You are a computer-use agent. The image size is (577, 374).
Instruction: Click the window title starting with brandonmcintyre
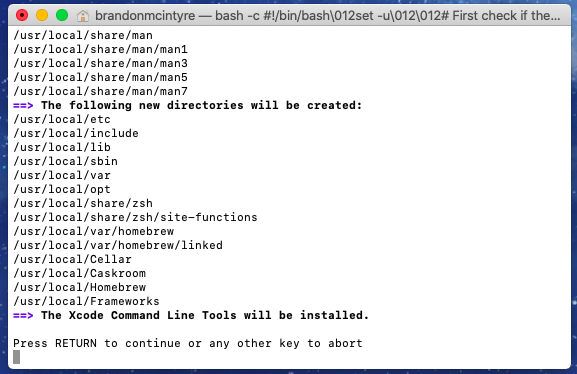click(328, 15)
